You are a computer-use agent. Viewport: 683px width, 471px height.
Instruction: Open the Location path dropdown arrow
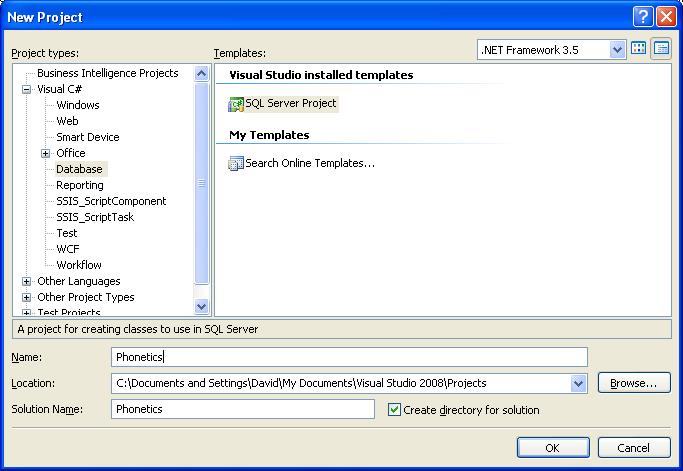pyautogui.click(x=578, y=383)
